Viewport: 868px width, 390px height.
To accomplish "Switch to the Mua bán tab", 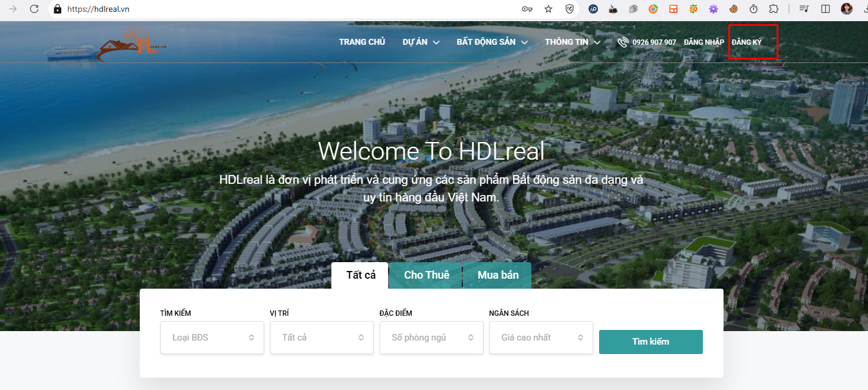I will tap(498, 275).
